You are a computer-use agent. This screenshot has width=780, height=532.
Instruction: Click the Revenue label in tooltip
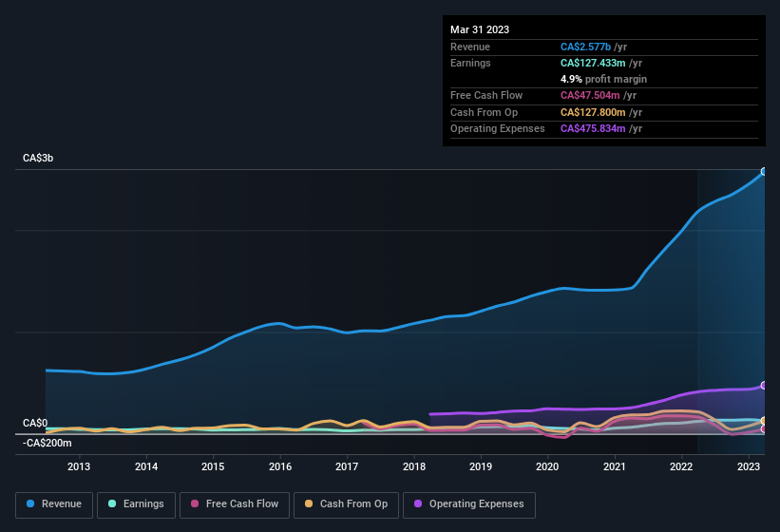click(x=470, y=47)
